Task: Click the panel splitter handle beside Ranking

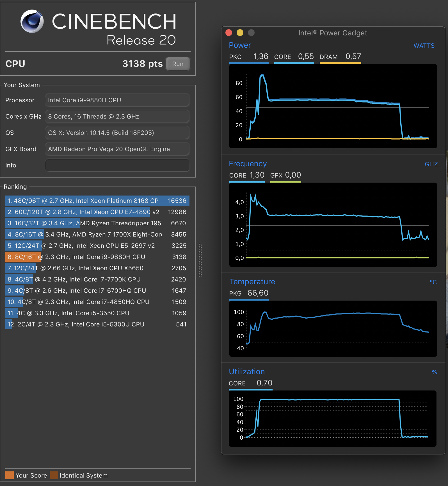Action: pos(200,260)
